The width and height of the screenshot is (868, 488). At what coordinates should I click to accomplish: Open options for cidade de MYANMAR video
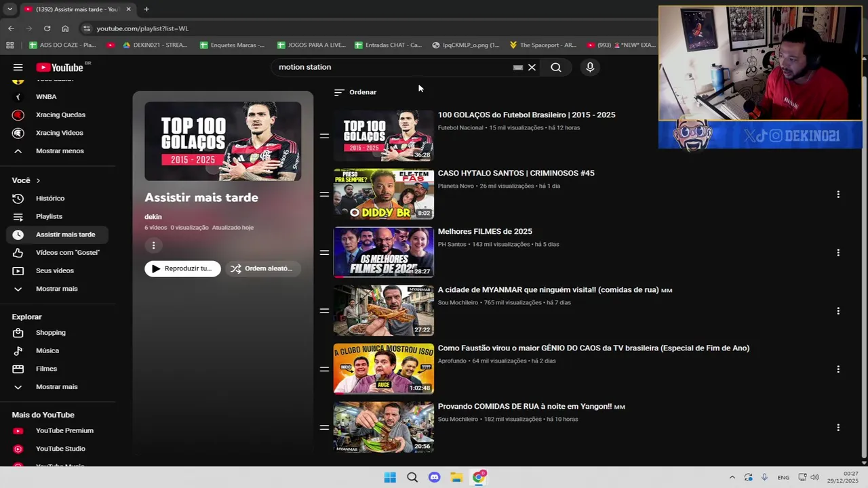point(838,311)
